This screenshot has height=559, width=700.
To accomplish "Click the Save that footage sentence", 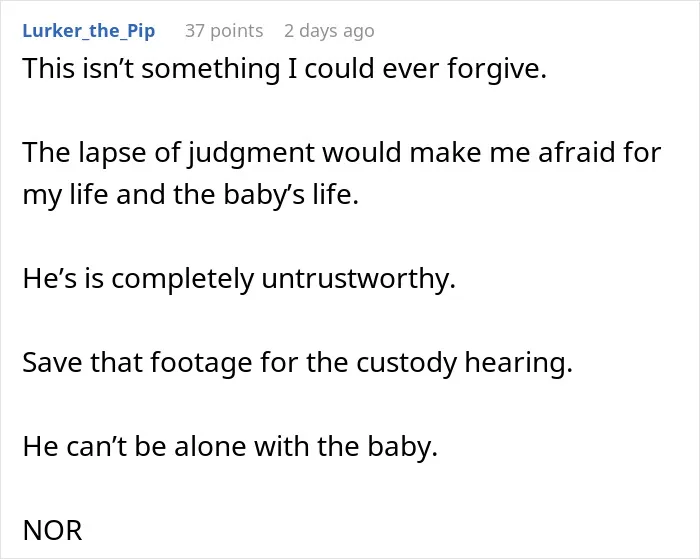I will coord(297,362).
